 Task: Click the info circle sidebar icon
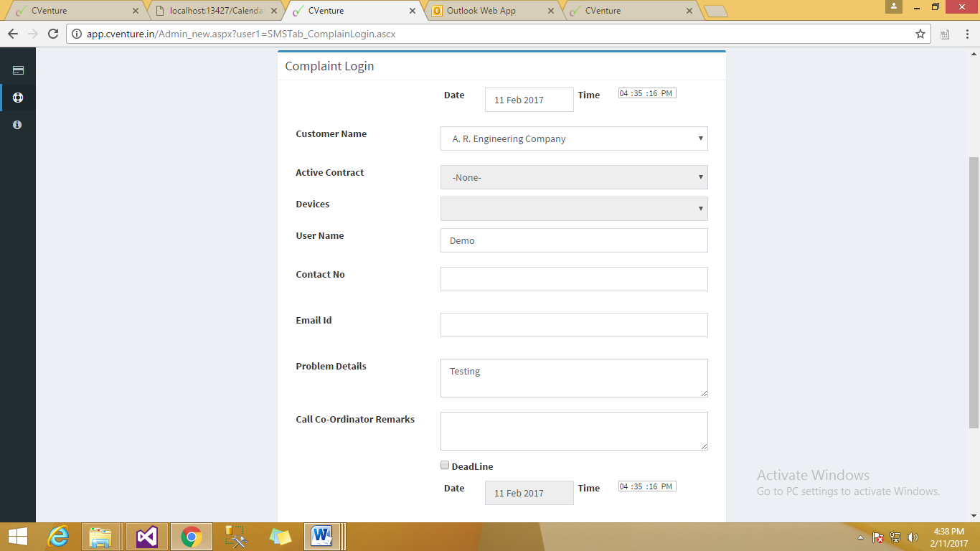click(18, 125)
